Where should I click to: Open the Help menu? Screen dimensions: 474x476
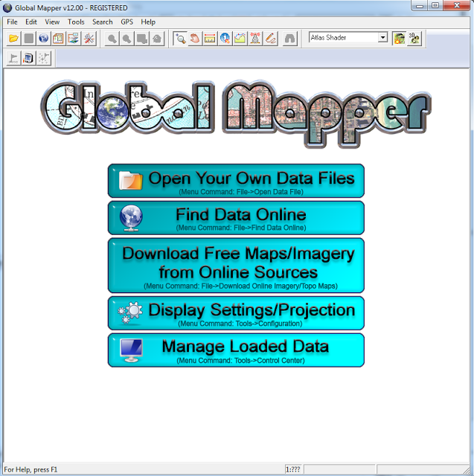(148, 22)
